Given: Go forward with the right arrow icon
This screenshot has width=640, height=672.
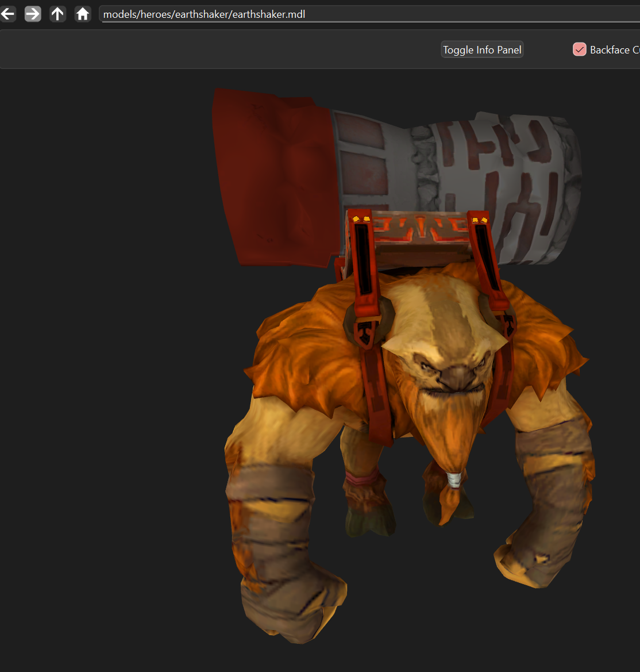Looking at the screenshot, I should tap(33, 14).
